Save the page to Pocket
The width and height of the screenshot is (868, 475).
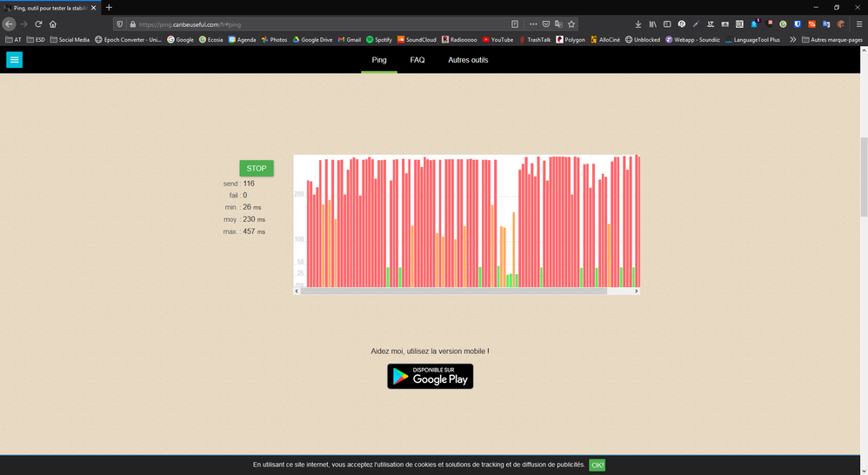click(x=545, y=24)
